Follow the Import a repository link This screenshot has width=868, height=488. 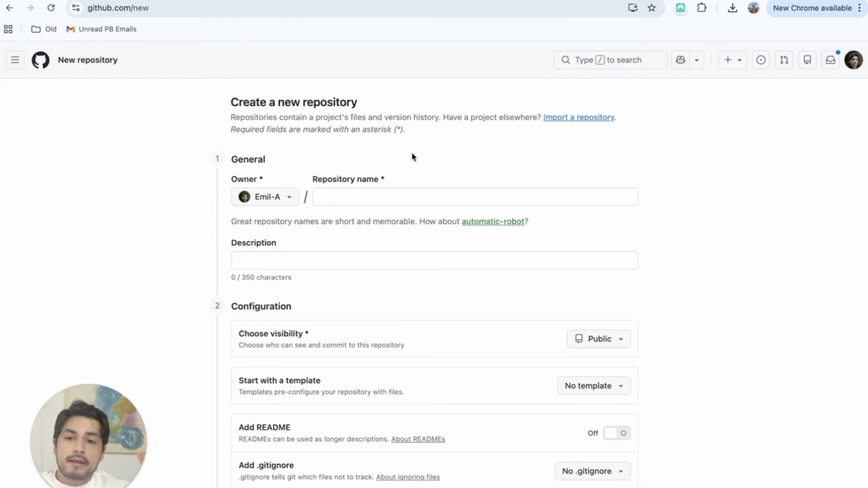coord(579,117)
